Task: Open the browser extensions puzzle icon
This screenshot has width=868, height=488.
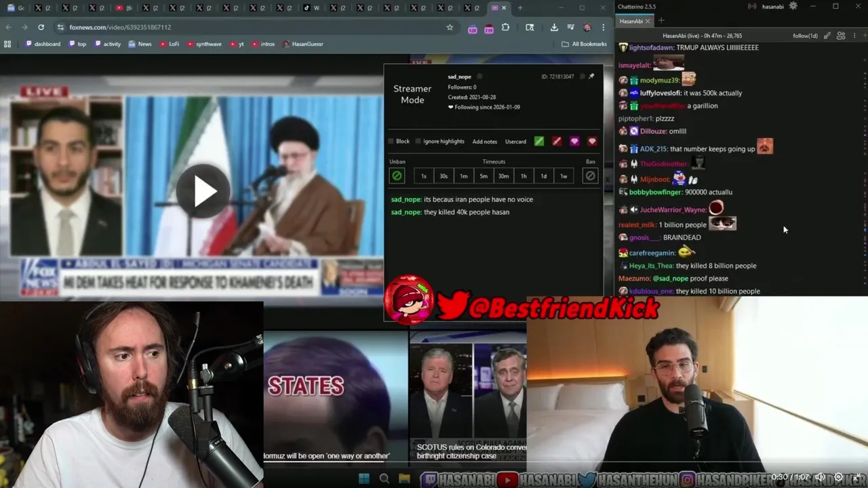Action: click(x=505, y=27)
